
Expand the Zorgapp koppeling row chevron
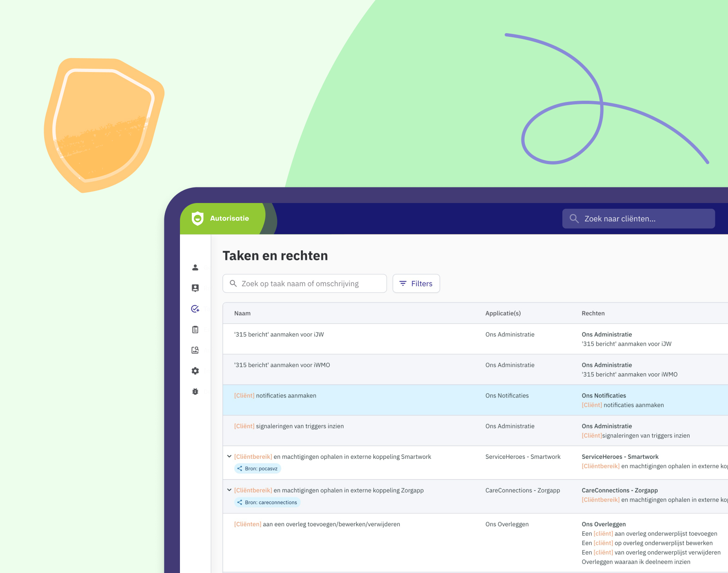[229, 490]
